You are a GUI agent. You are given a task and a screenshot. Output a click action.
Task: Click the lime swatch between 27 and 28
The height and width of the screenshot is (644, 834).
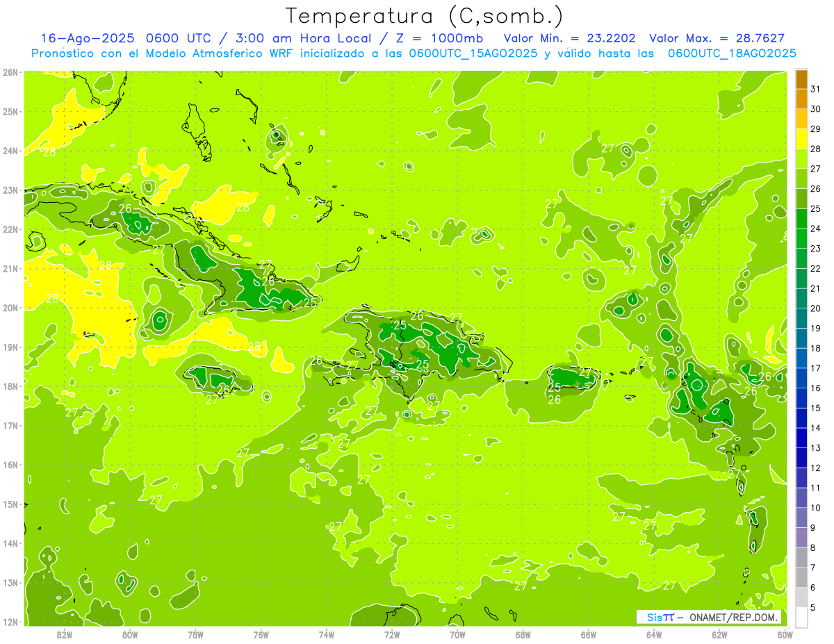801,159
